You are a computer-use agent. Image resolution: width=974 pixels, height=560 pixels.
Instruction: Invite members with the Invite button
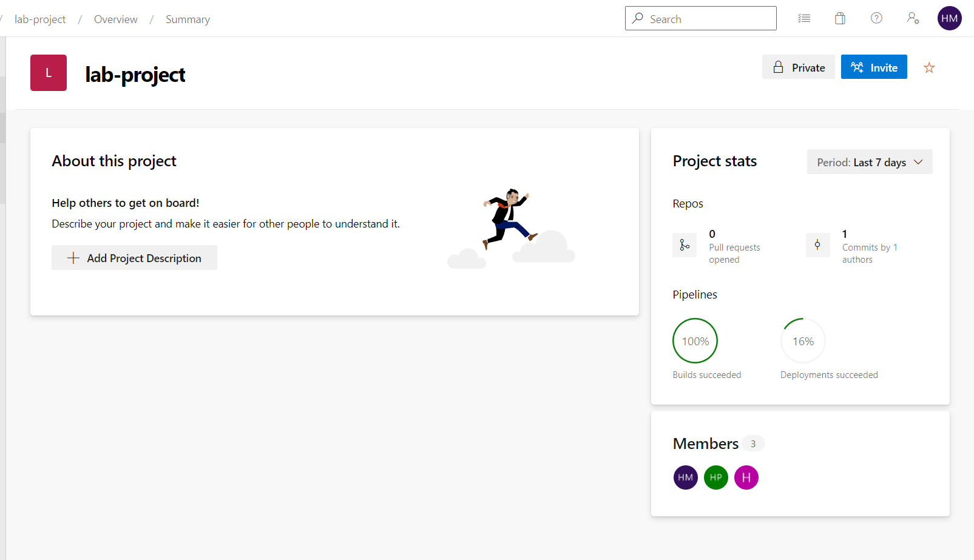click(x=874, y=67)
